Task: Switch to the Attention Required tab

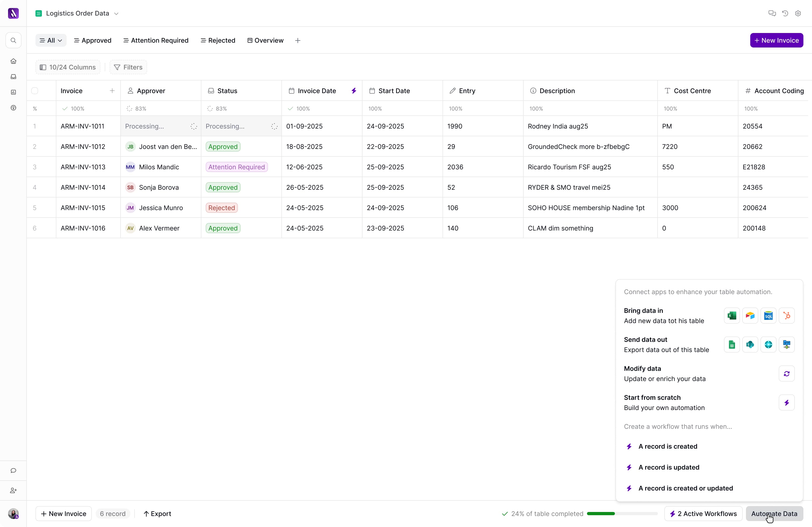Action: tap(156, 41)
